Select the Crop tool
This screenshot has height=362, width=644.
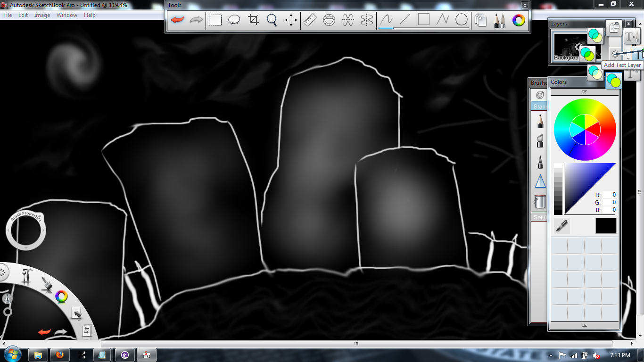tap(254, 20)
